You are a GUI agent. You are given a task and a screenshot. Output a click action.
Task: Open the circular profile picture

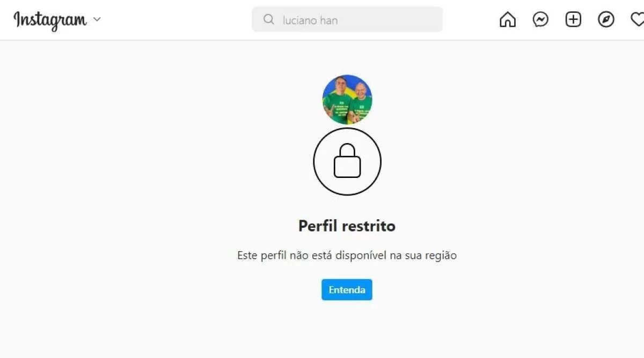tap(347, 100)
